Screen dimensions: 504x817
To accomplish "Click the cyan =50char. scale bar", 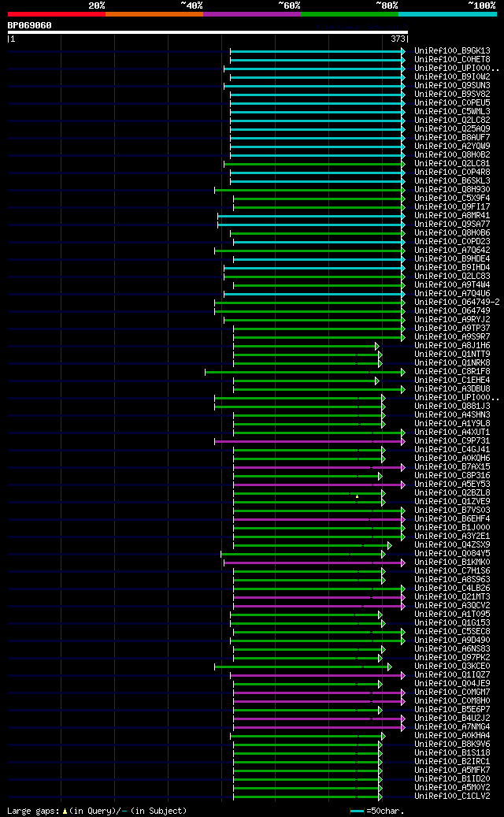I will [358, 811].
